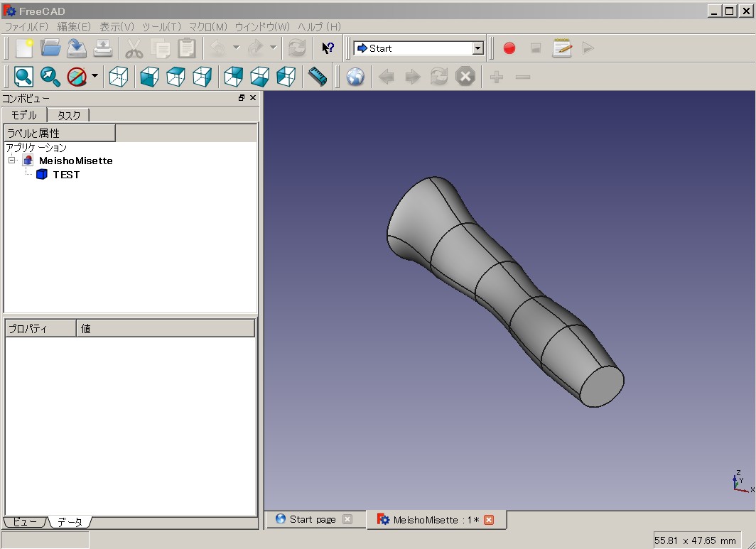Screen dimensions: 756x549
Task: Open the workbench selector dropdown showing Start
Action: pyautogui.click(x=418, y=48)
